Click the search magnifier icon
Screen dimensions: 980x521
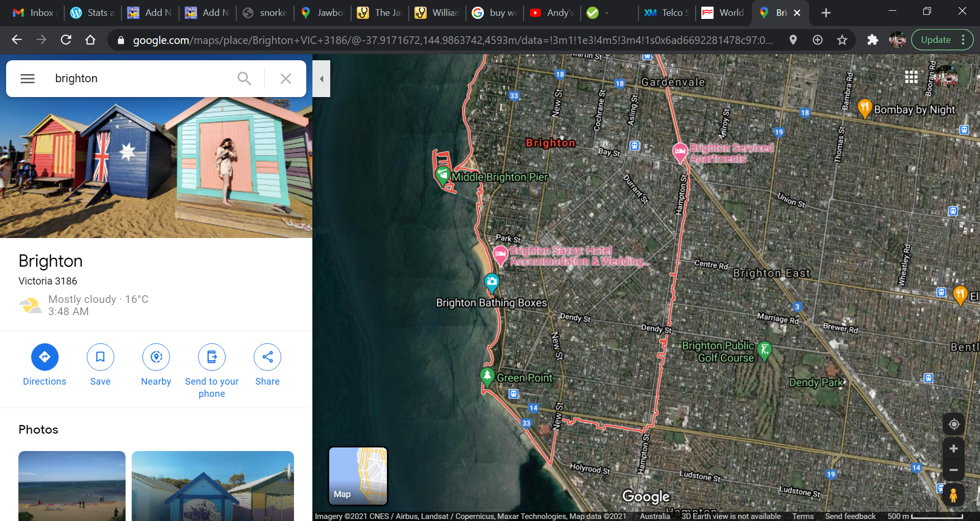click(x=244, y=79)
